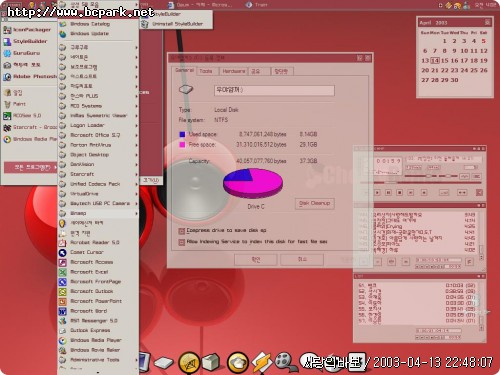Expand the VirtualDrive folder
Screen dimensions: 500x375
coord(98,194)
